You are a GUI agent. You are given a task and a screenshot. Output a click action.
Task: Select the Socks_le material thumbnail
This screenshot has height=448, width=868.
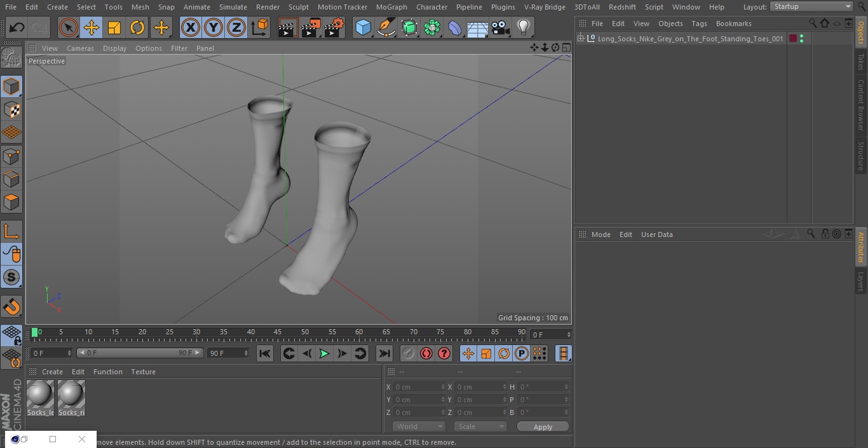pos(40,398)
